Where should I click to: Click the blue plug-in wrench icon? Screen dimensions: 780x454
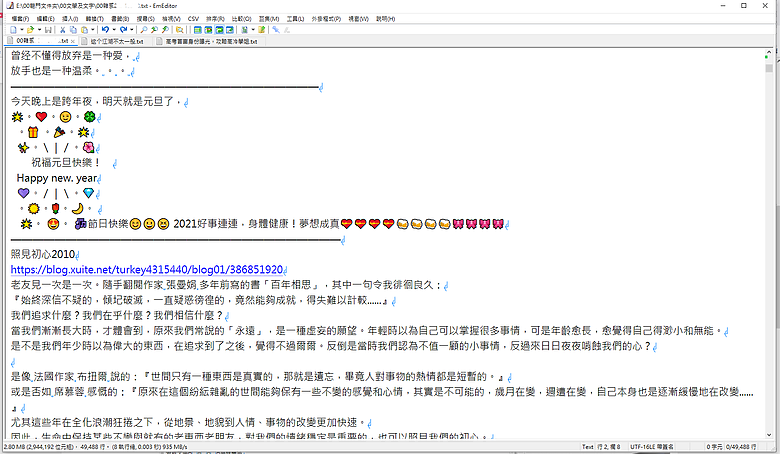[x=276, y=30]
